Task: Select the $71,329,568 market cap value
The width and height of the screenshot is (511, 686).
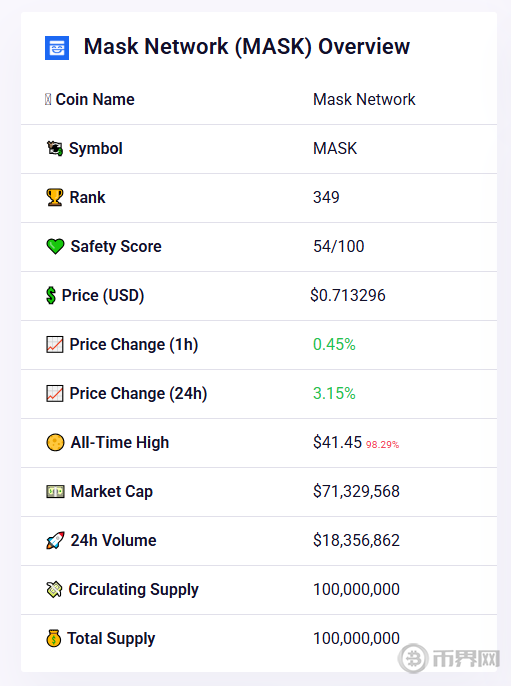Action: tap(356, 491)
